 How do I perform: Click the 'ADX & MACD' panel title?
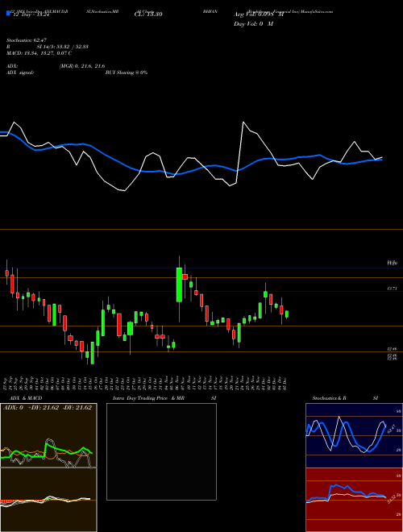coord(26,398)
